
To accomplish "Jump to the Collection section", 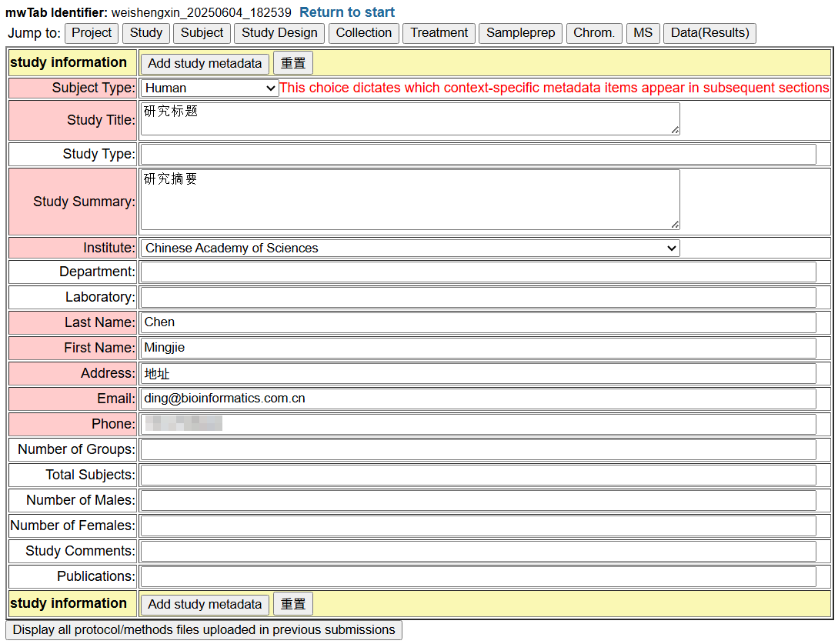I will tap(363, 33).
